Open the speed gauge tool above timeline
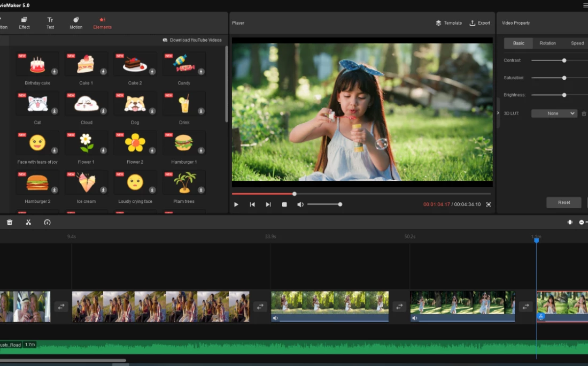Screen dimensions: 588x366 [47, 222]
